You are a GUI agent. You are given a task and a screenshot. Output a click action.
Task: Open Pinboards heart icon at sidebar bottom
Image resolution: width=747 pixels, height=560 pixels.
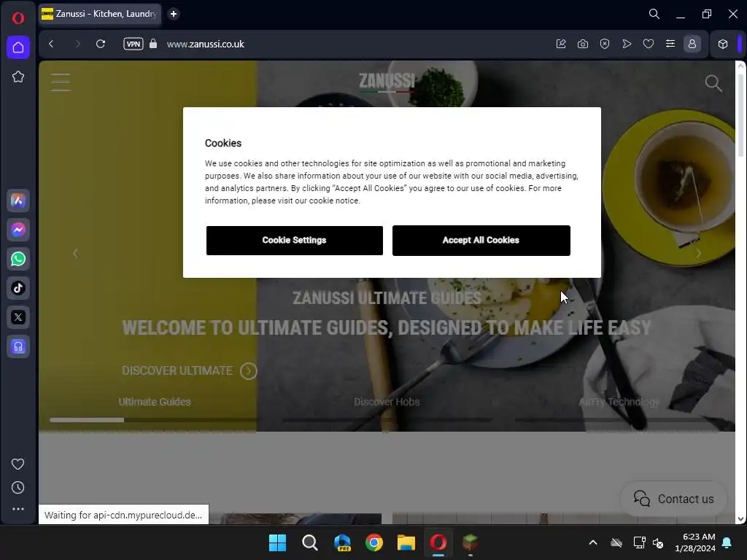tap(18, 464)
